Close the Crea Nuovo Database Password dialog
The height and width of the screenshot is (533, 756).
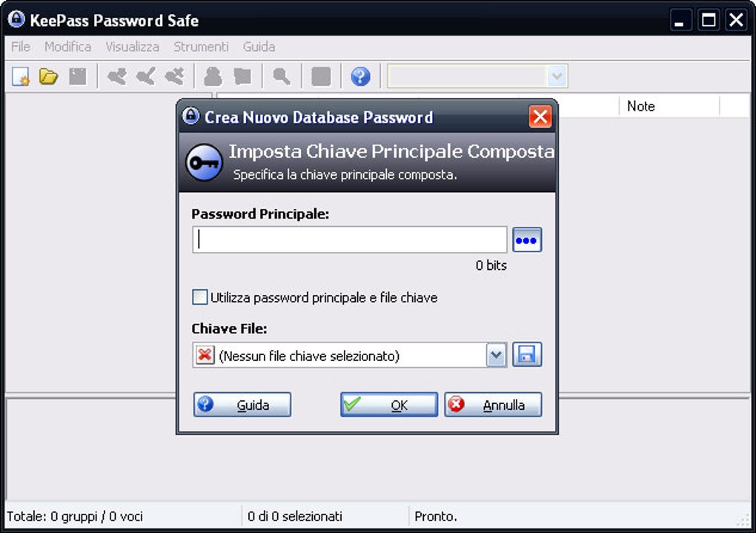[x=540, y=116]
